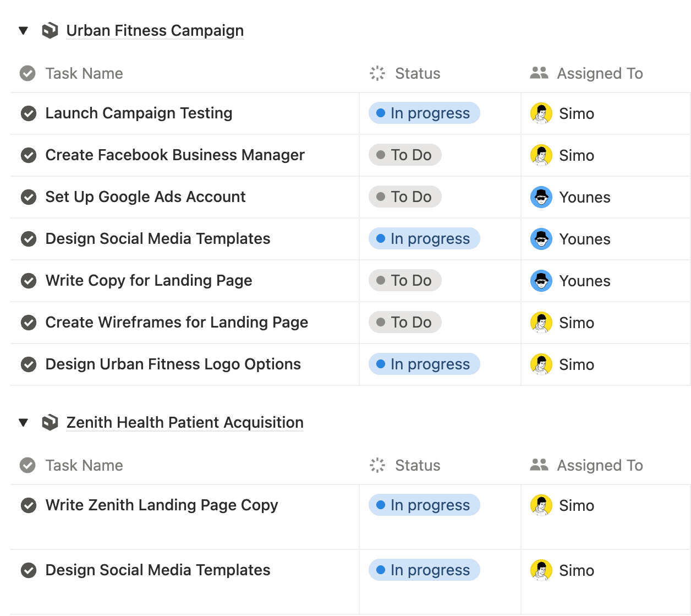Click Simo's avatar on Write Zenith Landing Page Copy row
The width and height of the screenshot is (691, 616).
541,505
